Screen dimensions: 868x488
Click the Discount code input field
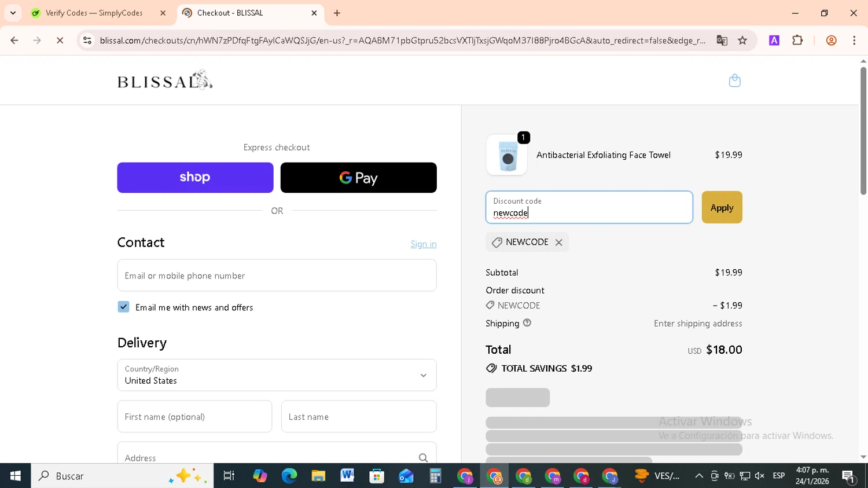coord(589,207)
